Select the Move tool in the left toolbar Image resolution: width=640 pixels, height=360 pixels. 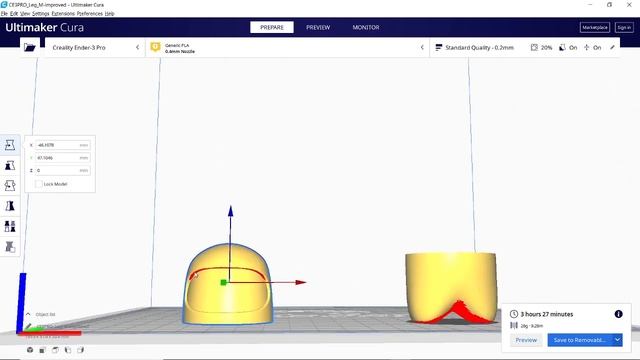pos(10,145)
